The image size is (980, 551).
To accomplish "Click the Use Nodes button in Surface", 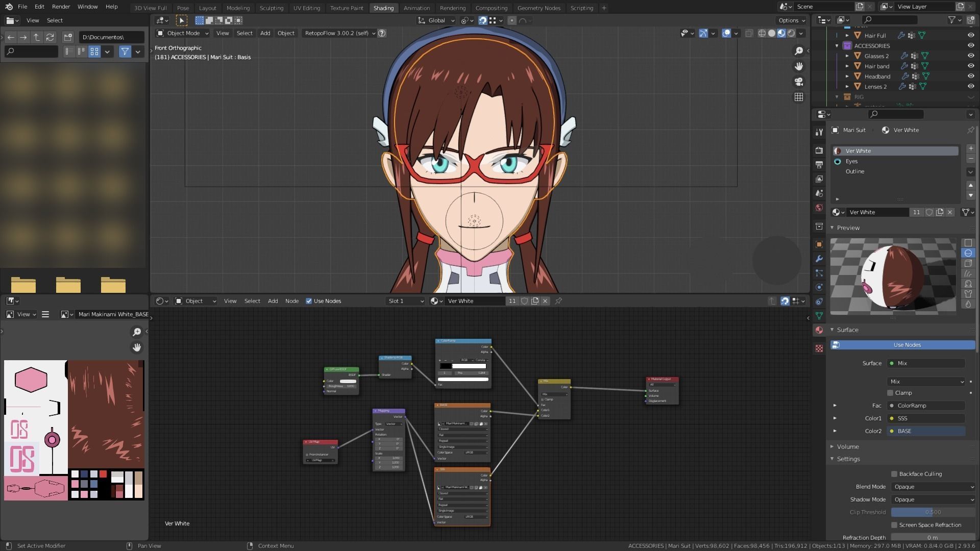I will pyautogui.click(x=902, y=345).
